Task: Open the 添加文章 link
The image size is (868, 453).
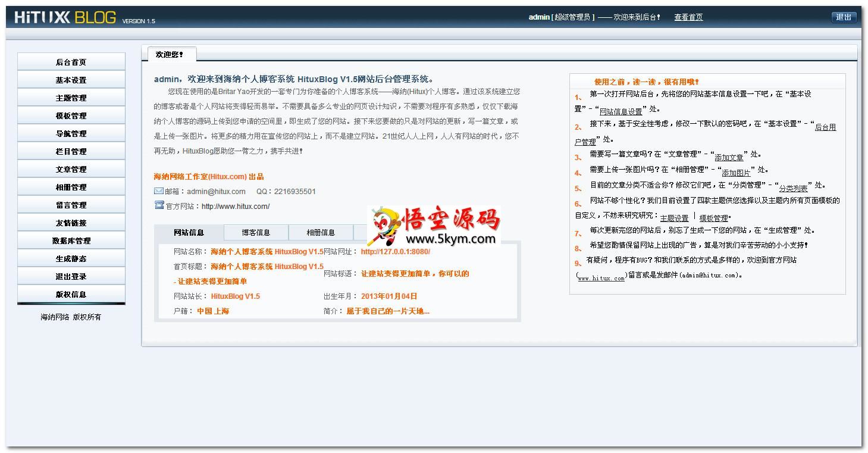Action: [729, 158]
